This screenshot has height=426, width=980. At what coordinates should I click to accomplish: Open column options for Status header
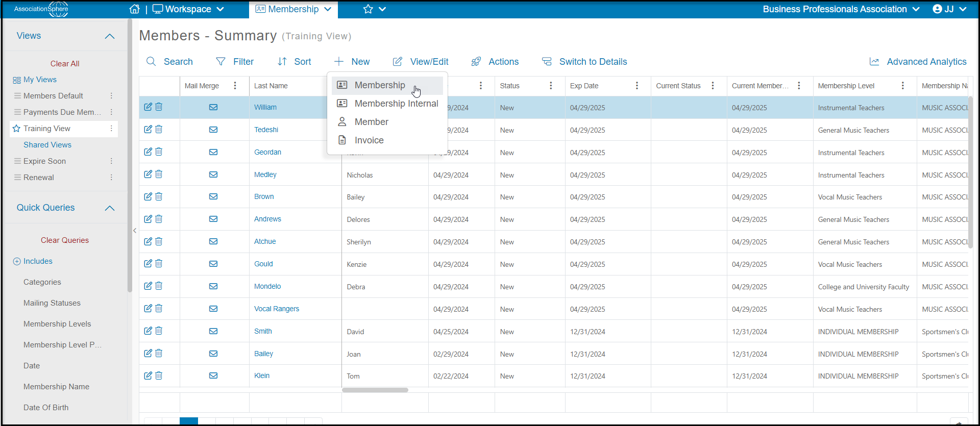551,86
